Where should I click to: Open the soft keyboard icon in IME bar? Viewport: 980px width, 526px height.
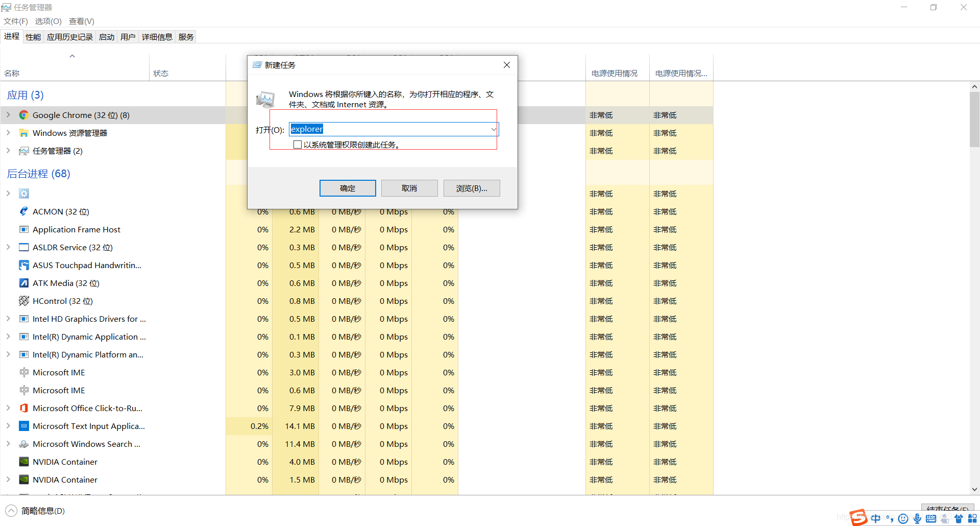931,518
